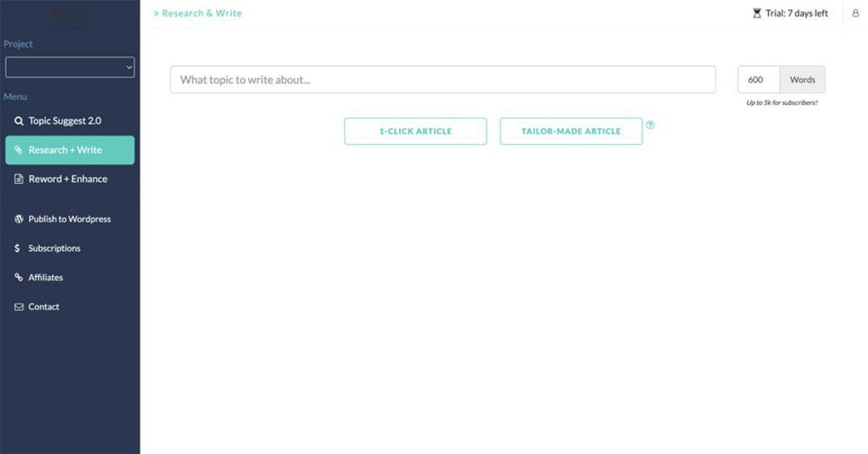Click the help question mark icon
The image size is (868, 454).
point(650,125)
